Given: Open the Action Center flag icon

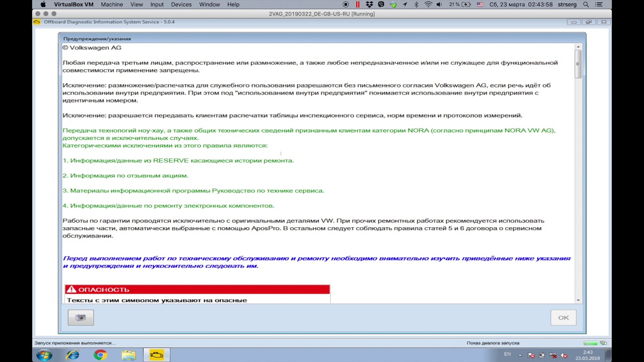Looking at the screenshot, I should tap(531, 355).
